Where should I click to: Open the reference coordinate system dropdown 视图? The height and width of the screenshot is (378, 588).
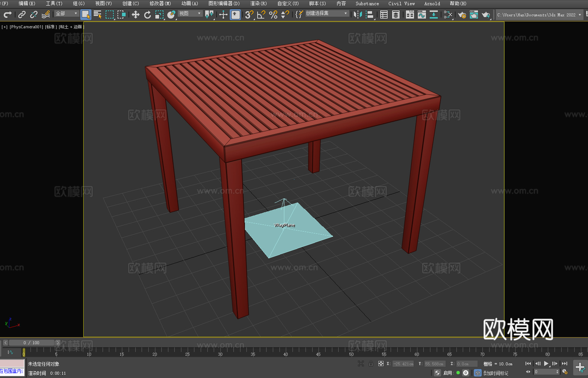(190, 13)
